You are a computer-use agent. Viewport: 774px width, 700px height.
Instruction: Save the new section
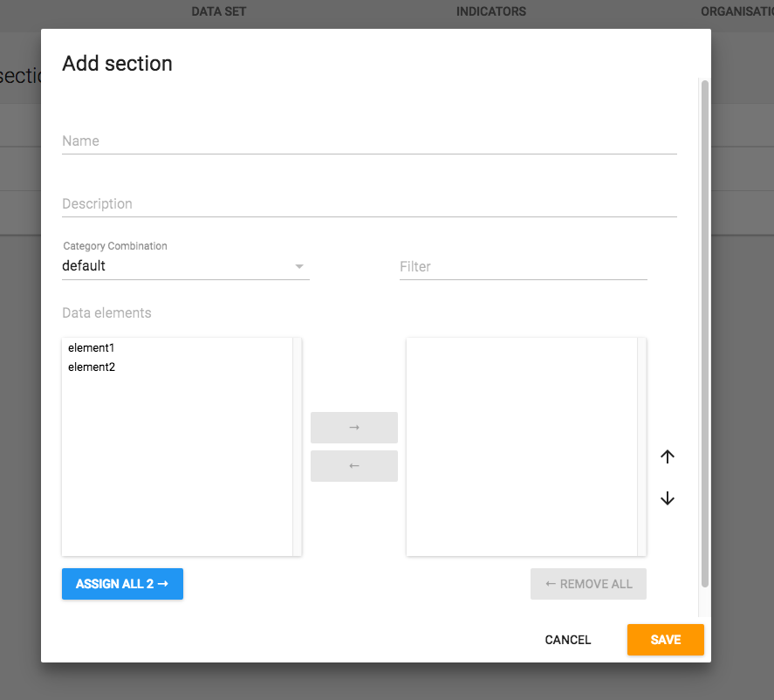[x=665, y=640]
